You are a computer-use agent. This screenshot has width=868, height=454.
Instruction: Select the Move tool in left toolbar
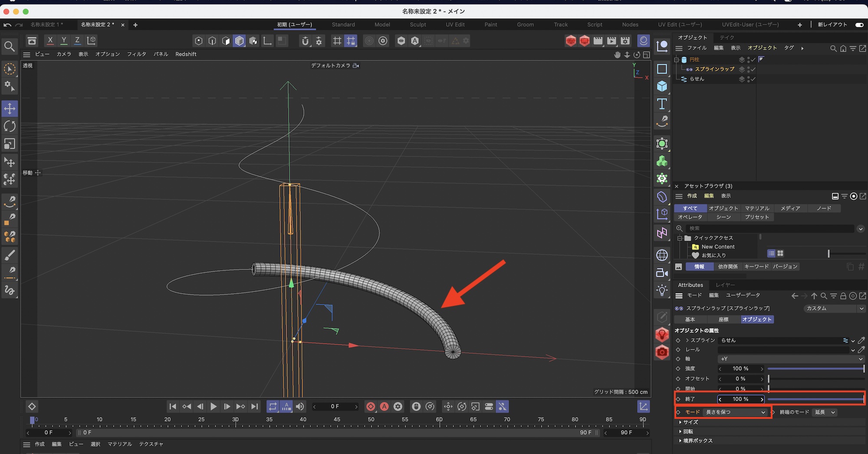tap(10, 109)
